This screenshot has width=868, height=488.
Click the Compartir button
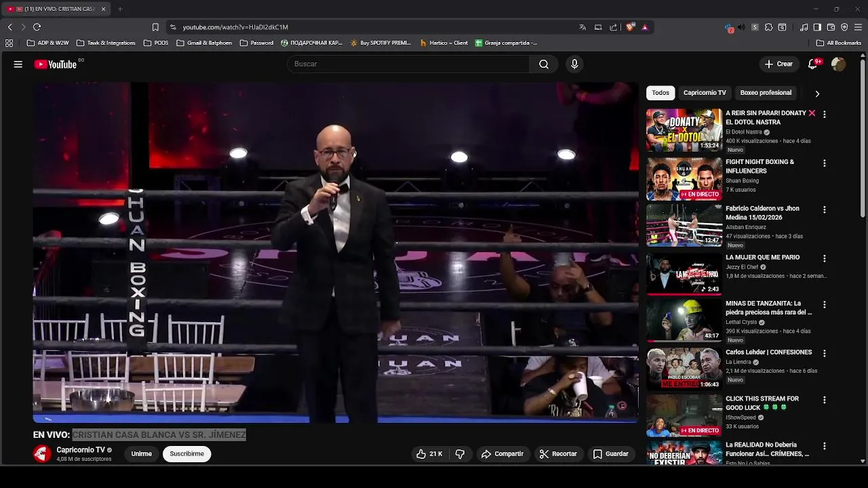click(x=502, y=454)
